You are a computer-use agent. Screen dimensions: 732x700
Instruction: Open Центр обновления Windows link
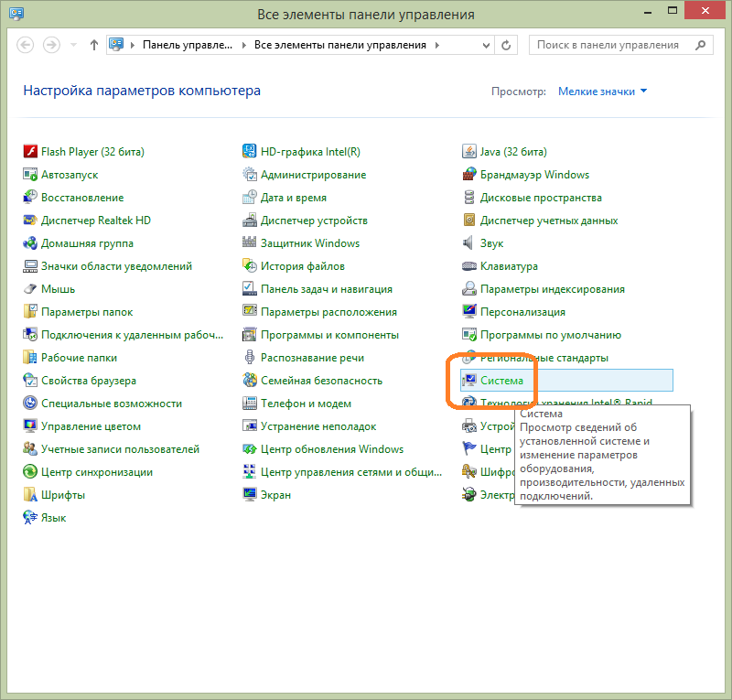pyautogui.click(x=332, y=449)
